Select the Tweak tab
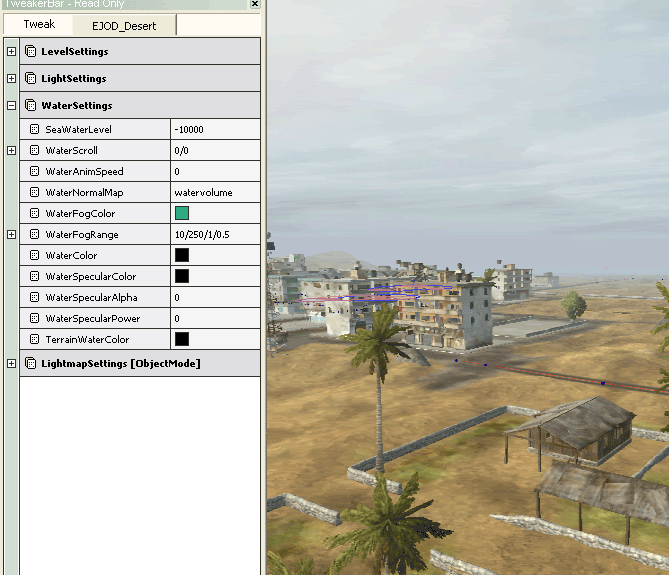The height and width of the screenshot is (575, 669). click(39, 24)
